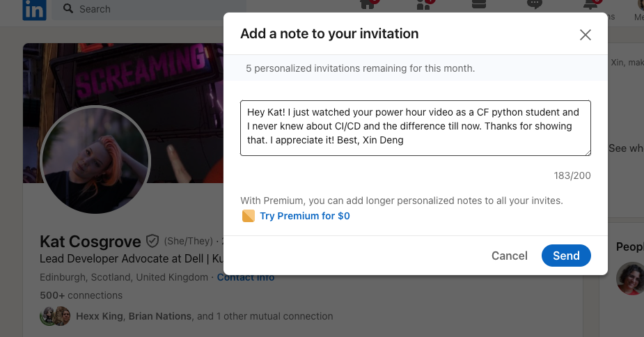Click verified shield badge beside Kat Cosgrove
This screenshot has width=644, height=337.
coord(152,241)
